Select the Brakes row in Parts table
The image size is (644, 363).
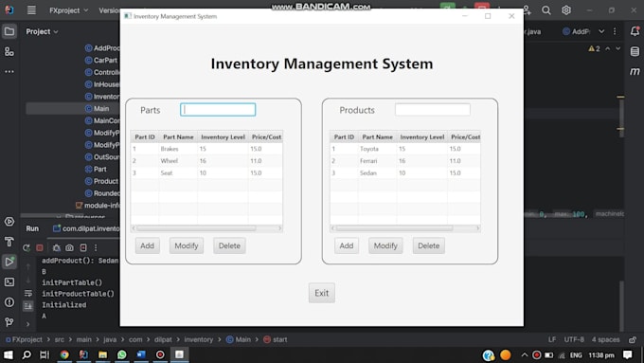tap(206, 149)
